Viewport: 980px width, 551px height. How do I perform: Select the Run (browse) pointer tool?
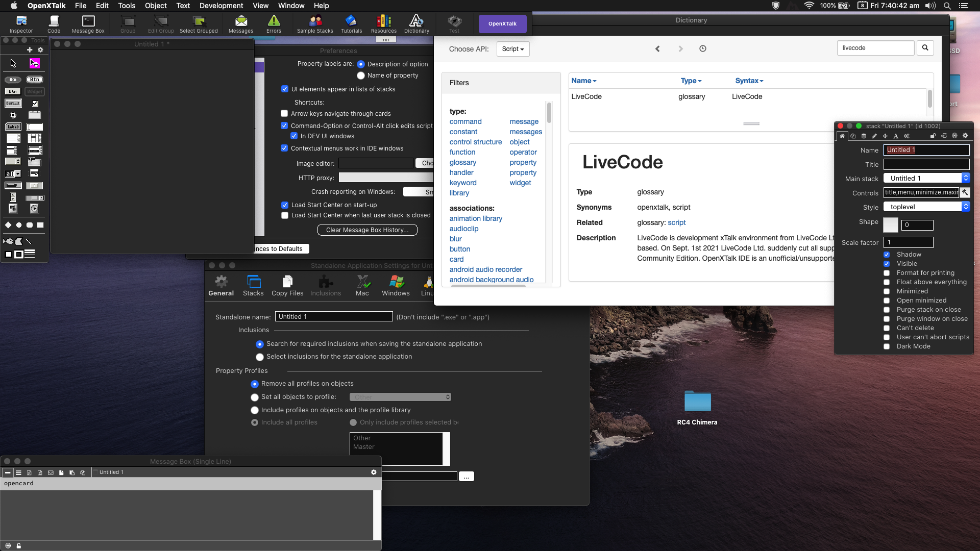13,63
